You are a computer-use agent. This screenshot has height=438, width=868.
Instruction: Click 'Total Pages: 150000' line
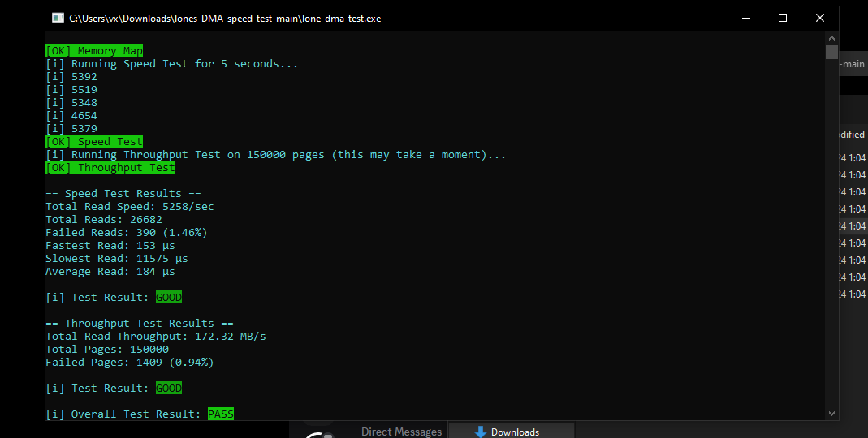tap(107, 350)
